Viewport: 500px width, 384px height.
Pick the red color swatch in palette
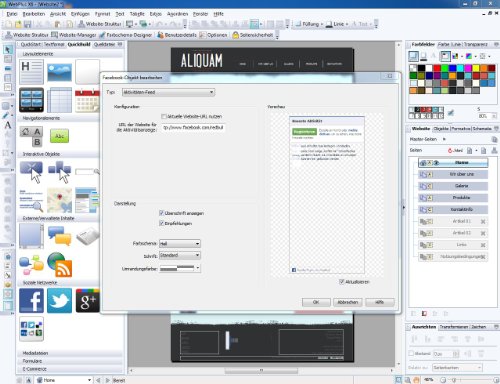[x=437, y=68]
